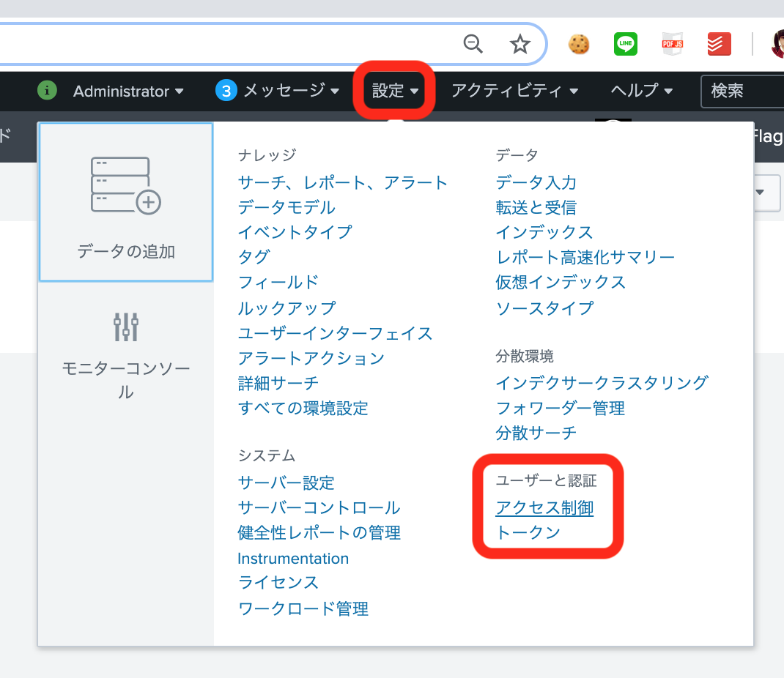The width and height of the screenshot is (784, 678).
Task: Click the データの追加 label
Action: pyautogui.click(x=126, y=251)
